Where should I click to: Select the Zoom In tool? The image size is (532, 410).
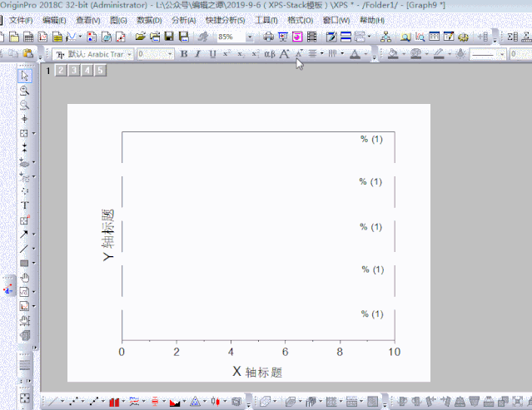(24, 91)
